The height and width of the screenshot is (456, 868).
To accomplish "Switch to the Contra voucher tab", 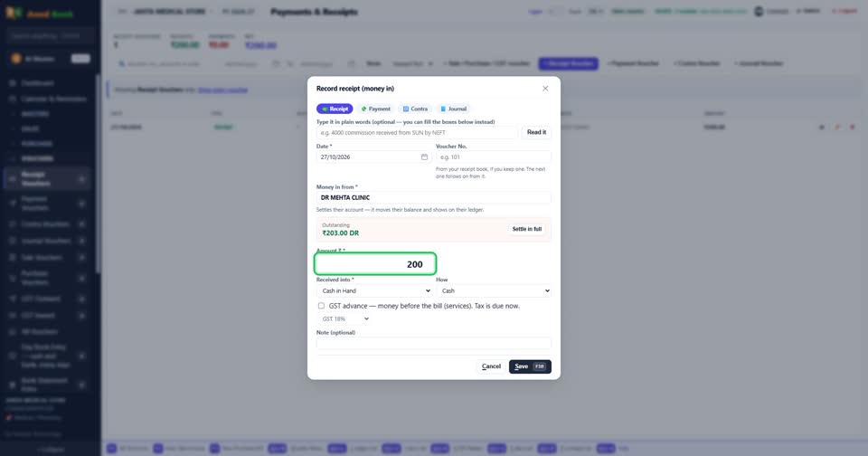I will pyautogui.click(x=415, y=109).
